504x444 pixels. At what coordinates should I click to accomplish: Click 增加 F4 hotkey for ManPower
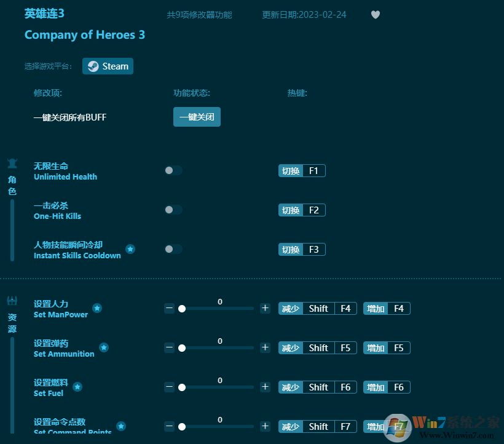pos(387,308)
